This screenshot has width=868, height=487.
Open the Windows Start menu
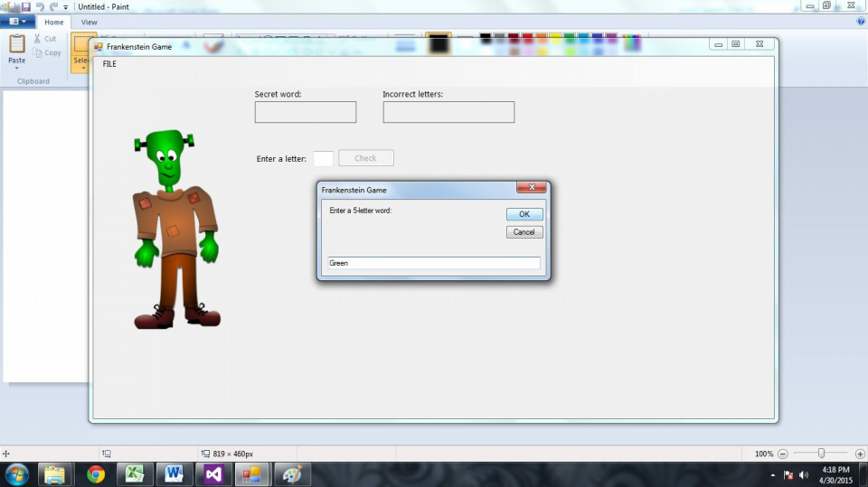click(17, 475)
